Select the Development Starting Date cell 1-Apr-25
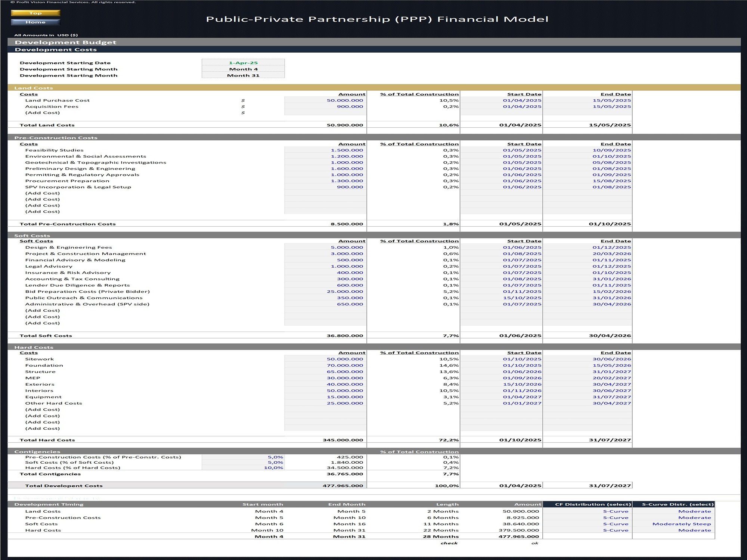This screenshot has width=747, height=560. 243,63
